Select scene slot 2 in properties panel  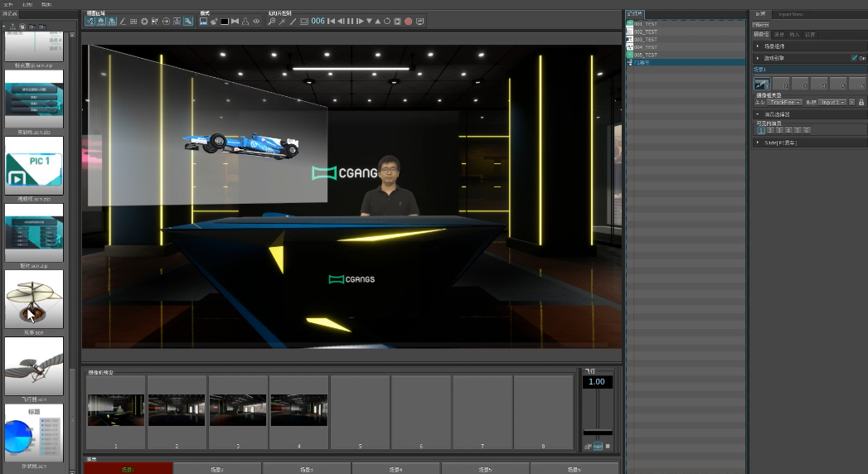(781, 84)
